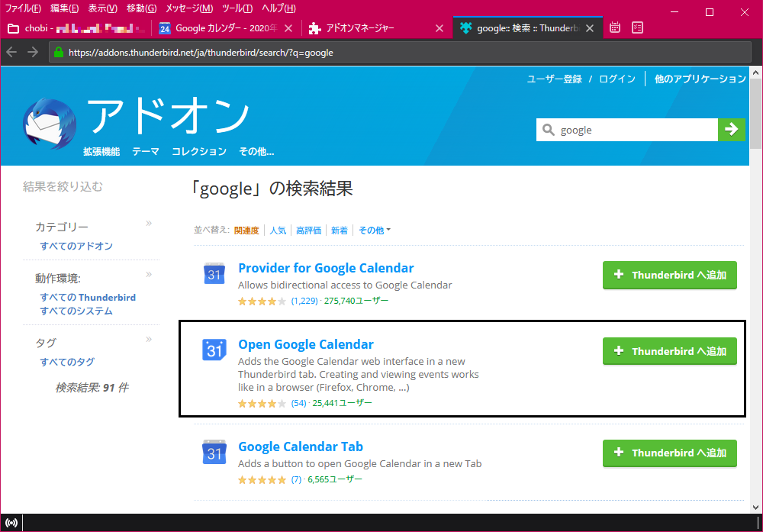
Task: Switch to the アドオンマネージャー tab
Action: click(377, 28)
